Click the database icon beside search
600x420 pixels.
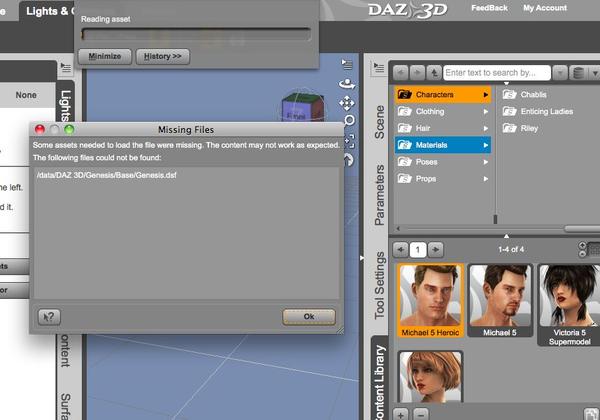[578, 73]
